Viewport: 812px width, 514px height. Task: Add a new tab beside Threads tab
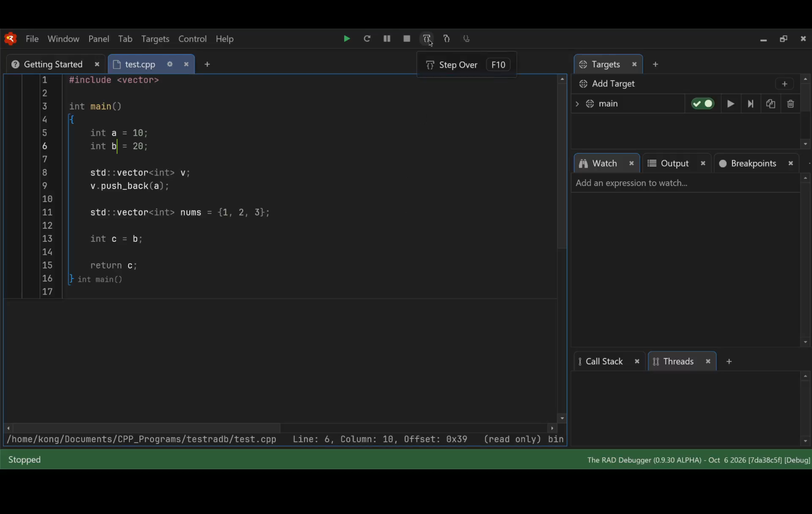tap(729, 362)
